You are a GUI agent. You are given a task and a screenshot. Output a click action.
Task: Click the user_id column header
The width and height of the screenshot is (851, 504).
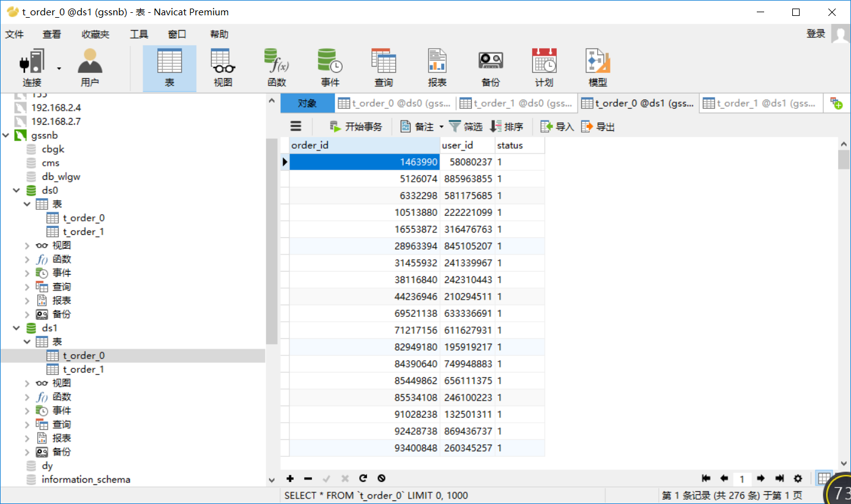(467, 146)
